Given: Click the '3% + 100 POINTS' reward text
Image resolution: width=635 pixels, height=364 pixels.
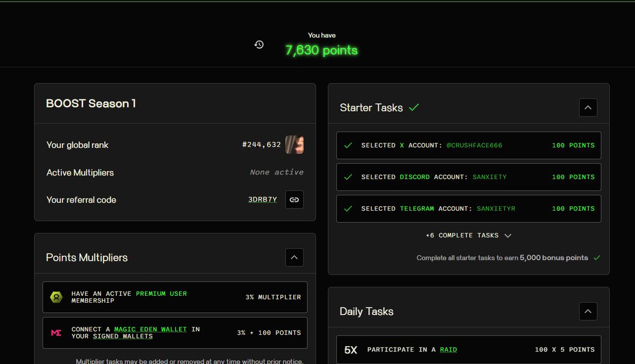Looking at the screenshot, I should tap(269, 333).
